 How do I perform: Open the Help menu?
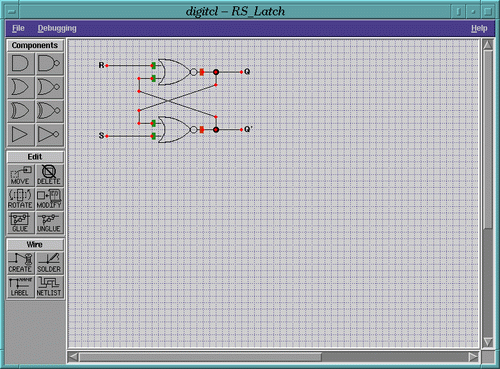(x=479, y=29)
